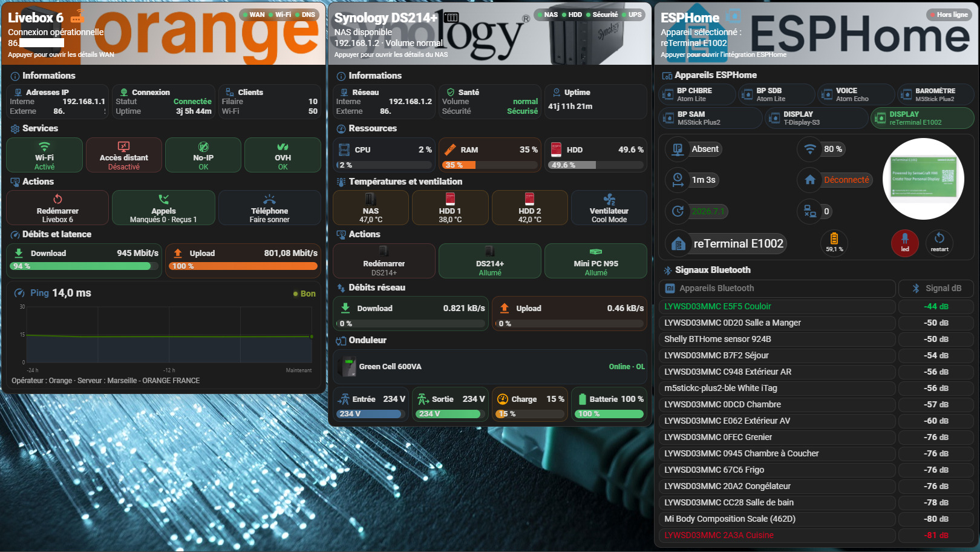This screenshot has height=552, width=980.
Task: Toggle the DS214+ Allumé power tile
Action: (490, 261)
